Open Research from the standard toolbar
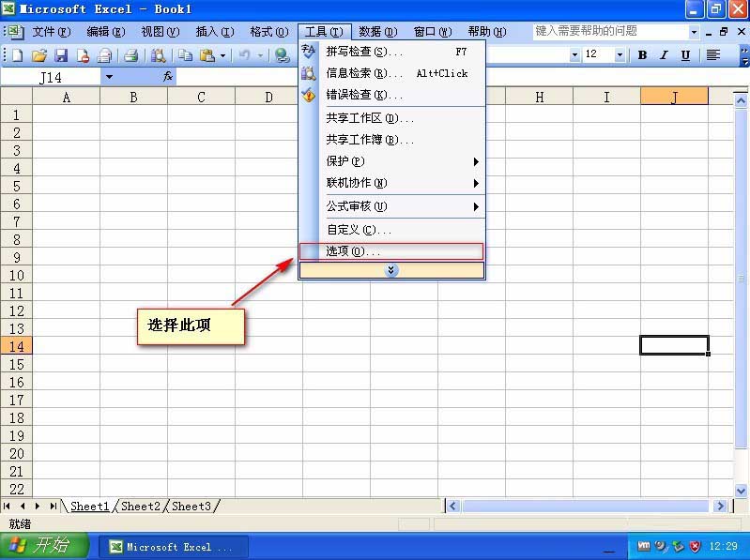 [158, 55]
